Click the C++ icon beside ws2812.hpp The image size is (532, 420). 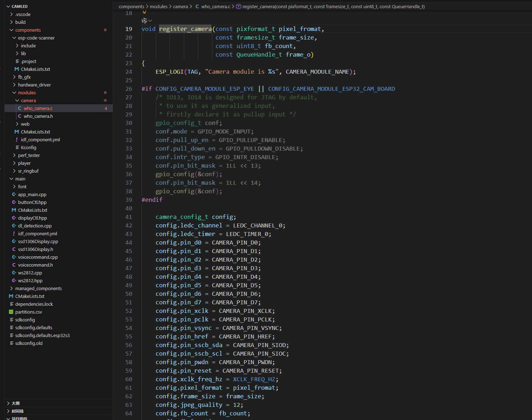[14, 281]
